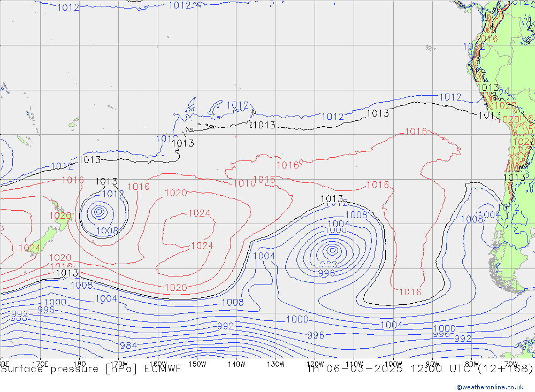The height and width of the screenshot is (392, 535).
Task: Select the 70W longitude label
Action: [x=511, y=364]
